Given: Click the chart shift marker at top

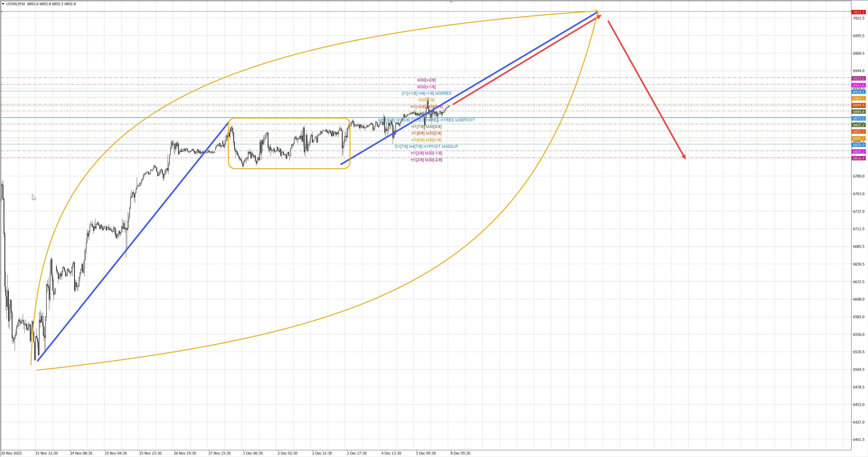Looking at the screenshot, I should (x=451, y=2).
